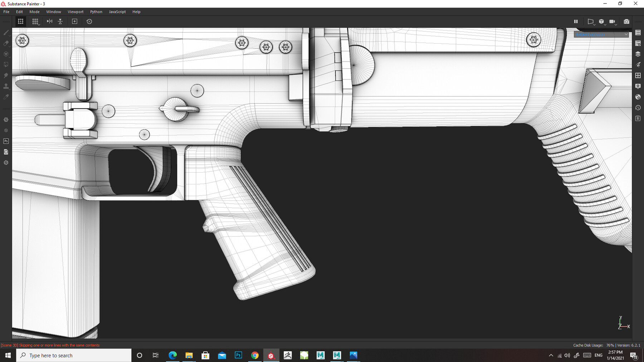
Task: Open the Viewport menu
Action: [75, 11]
